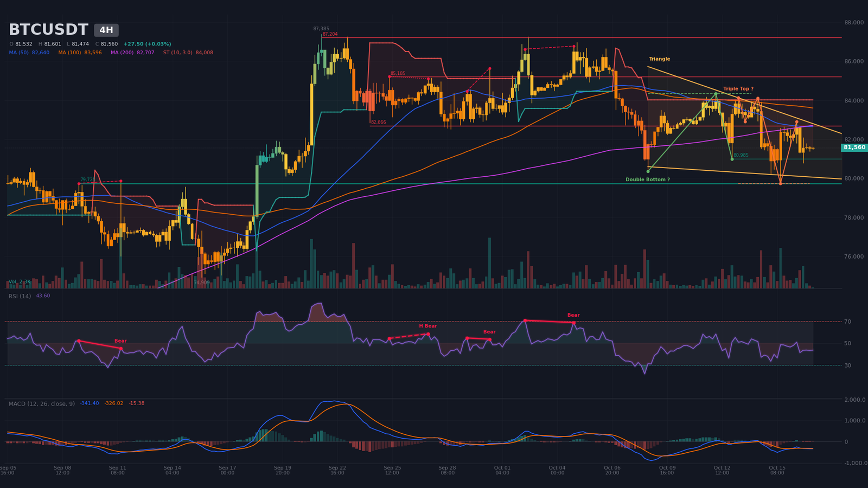868x488 pixels.
Task: Click the RSI 70 overbought axis label
Action: point(847,322)
